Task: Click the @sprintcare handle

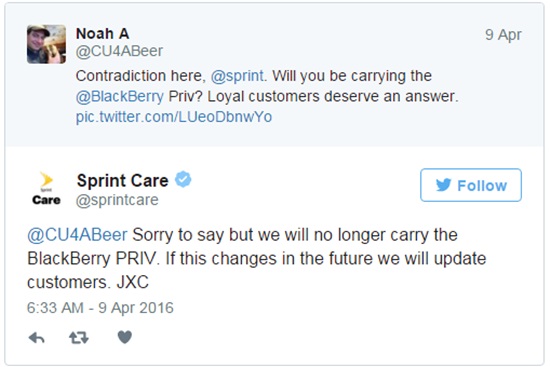Action: point(117,200)
